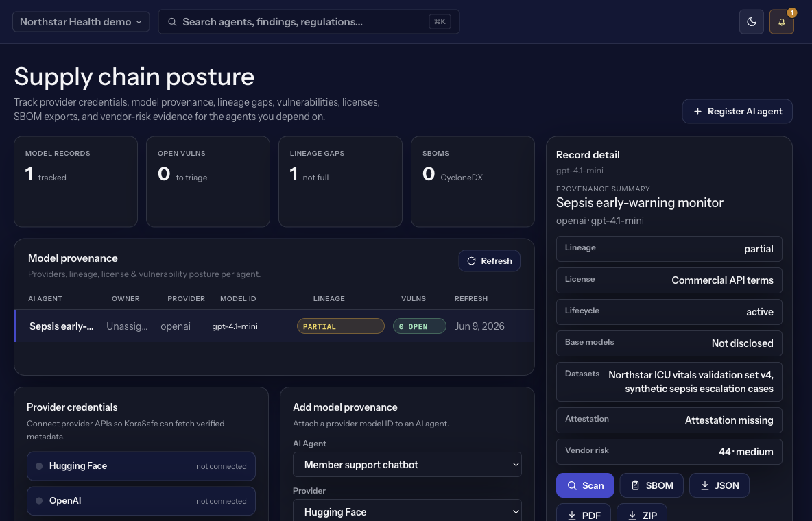Click the ⌘K shortcut badge
Viewport: 812px width, 521px height.
[440, 22]
